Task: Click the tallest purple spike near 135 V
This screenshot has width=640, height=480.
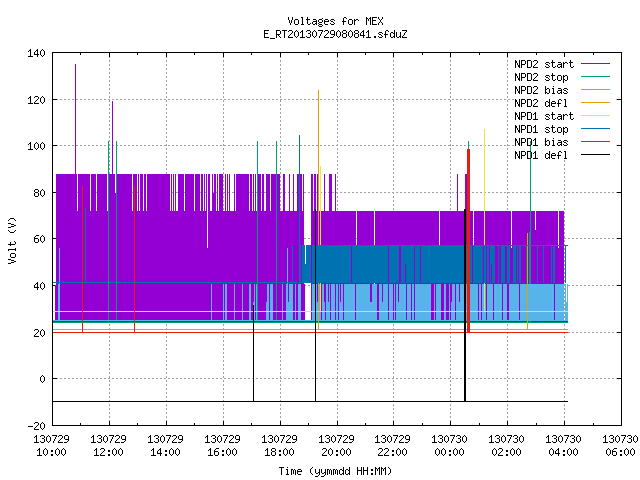Action: (x=76, y=118)
